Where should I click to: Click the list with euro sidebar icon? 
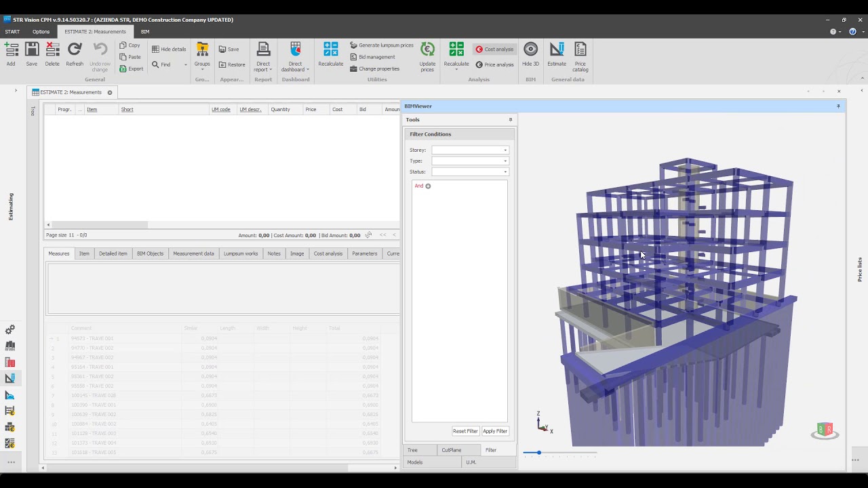10,411
